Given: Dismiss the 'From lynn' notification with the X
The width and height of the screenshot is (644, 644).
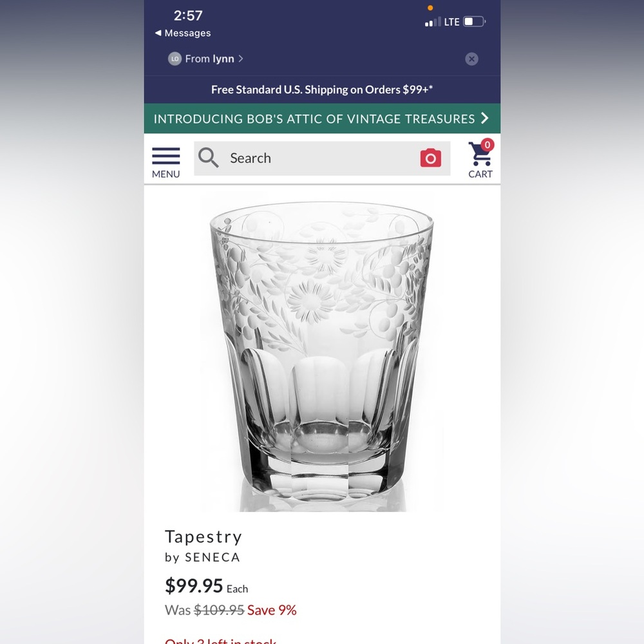Looking at the screenshot, I should coord(471,59).
